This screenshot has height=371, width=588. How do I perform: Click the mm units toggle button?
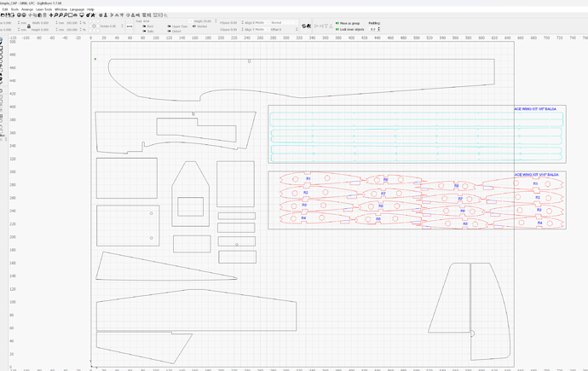pyautogui.click(x=130, y=26)
